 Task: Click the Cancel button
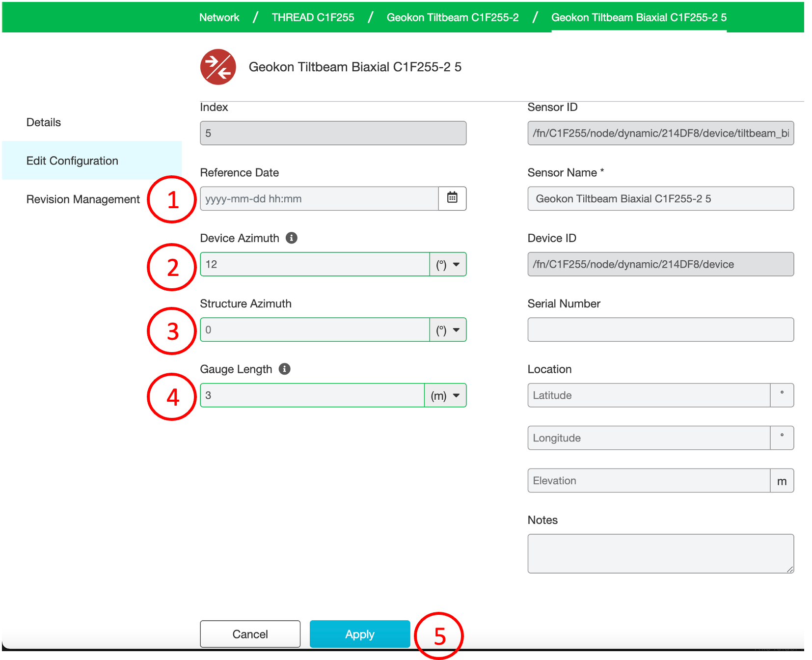click(250, 634)
